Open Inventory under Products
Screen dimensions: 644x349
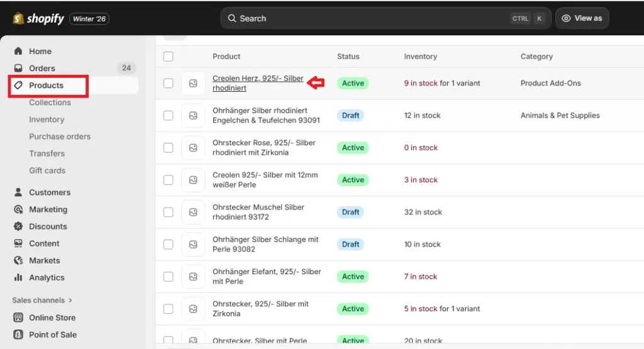(x=47, y=119)
